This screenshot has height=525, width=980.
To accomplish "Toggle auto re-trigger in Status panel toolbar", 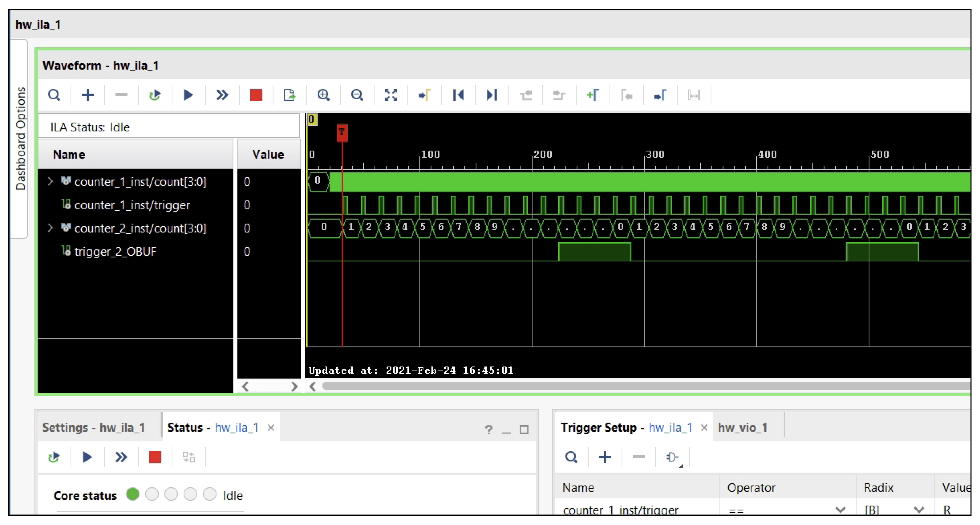I will click(x=54, y=456).
